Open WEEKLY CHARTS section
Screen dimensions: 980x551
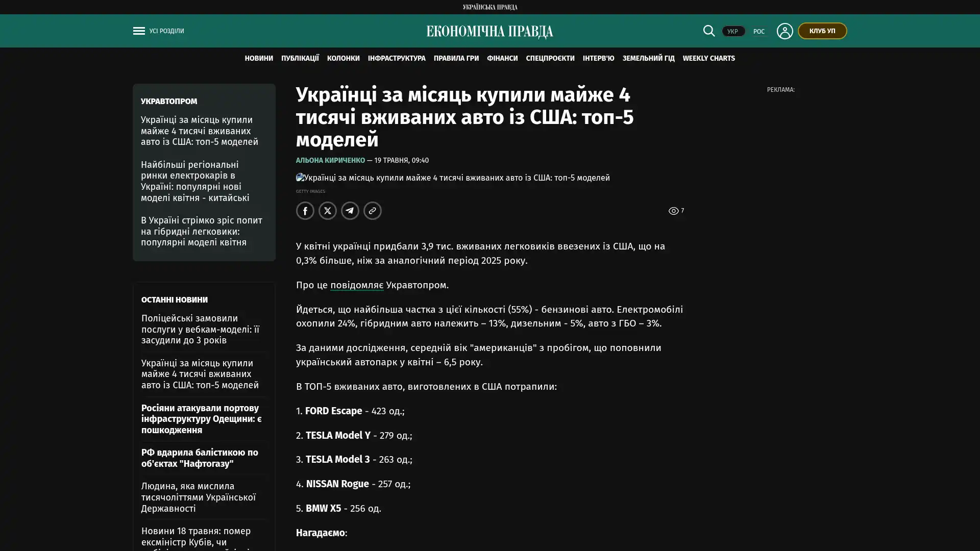pyautogui.click(x=709, y=58)
